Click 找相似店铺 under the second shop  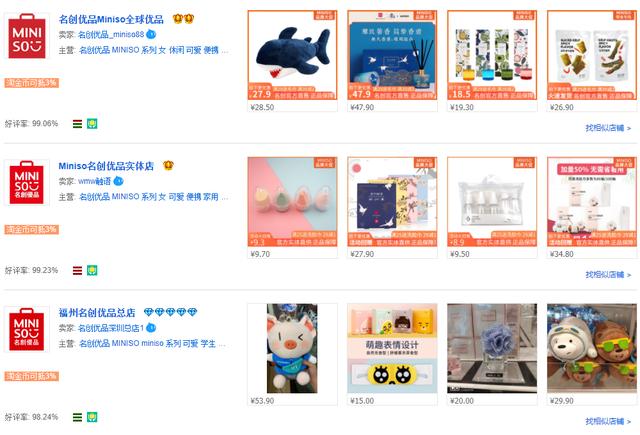coord(608,275)
